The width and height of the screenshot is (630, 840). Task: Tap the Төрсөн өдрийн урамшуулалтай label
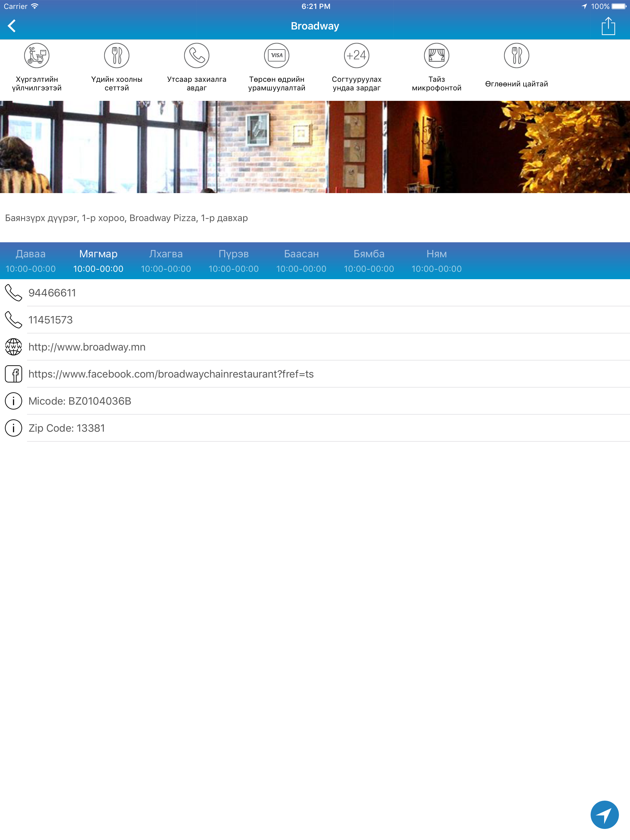click(277, 84)
